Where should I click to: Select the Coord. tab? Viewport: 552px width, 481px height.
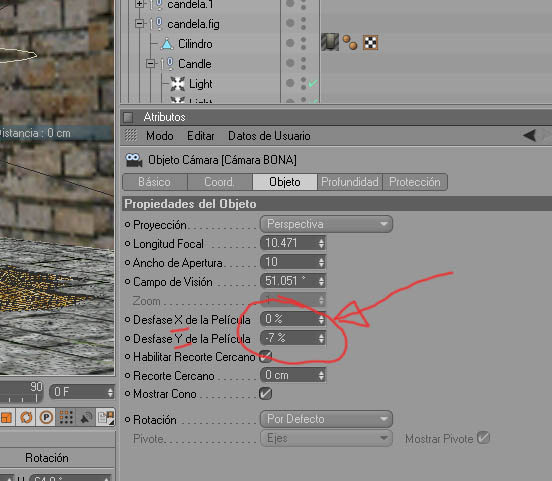[220, 182]
